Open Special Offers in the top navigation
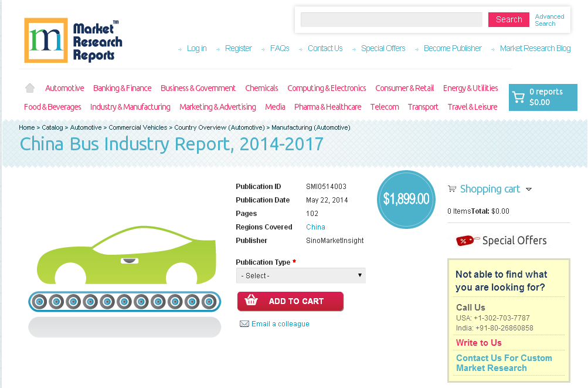This screenshot has height=388, width=588. click(x=383, y=49)
